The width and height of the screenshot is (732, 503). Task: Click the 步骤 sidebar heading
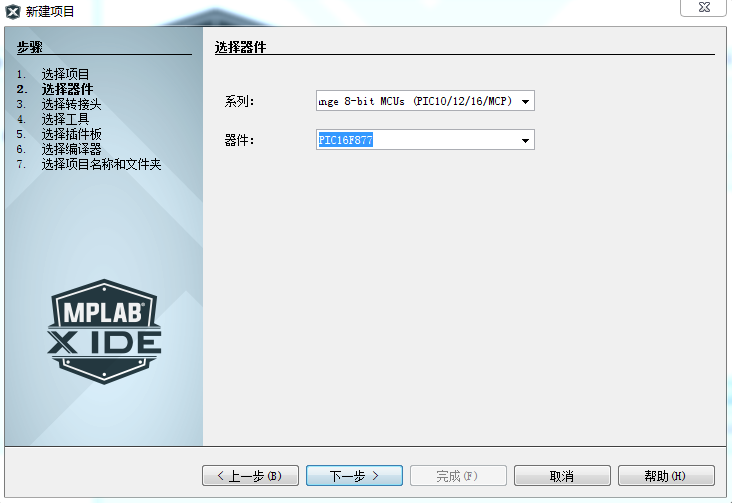[29, 47]
